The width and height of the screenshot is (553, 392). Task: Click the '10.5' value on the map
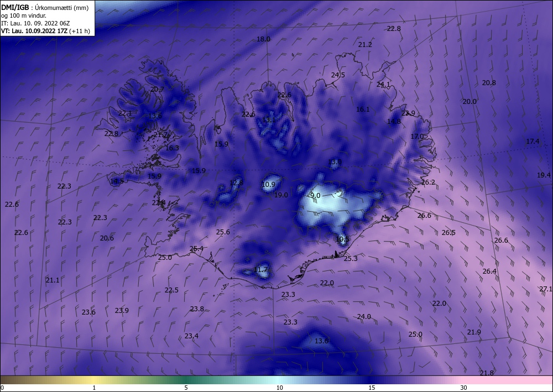(342, 239)
